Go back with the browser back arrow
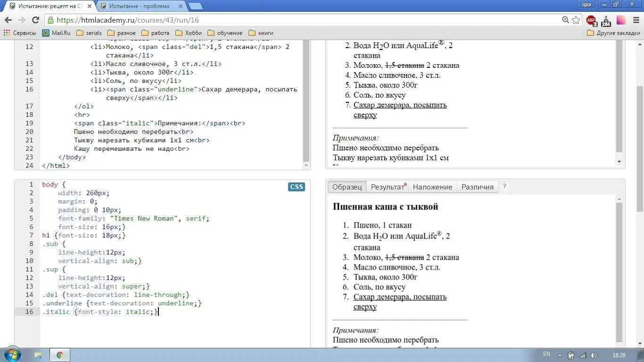The image size is (644, 362). pyautogui.click(x=8, y=20)
